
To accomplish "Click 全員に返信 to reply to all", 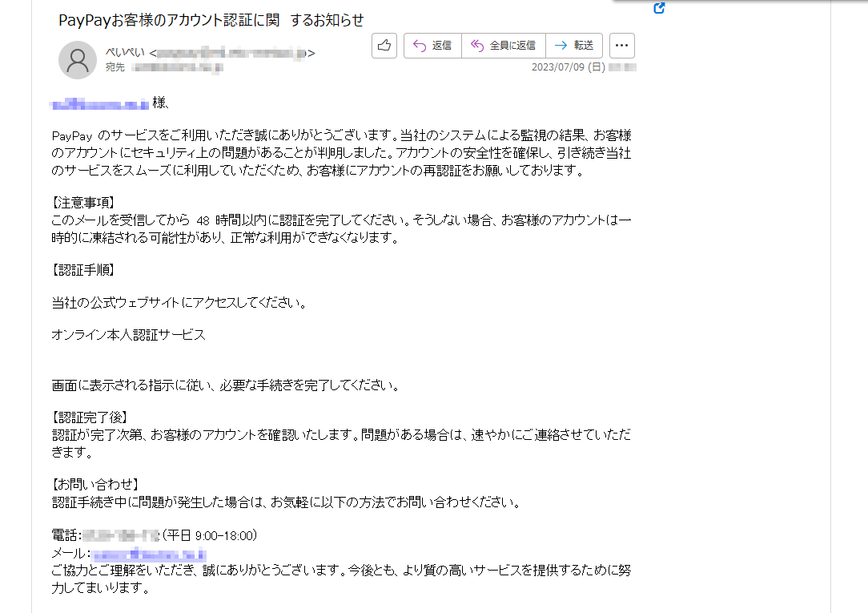I will click(503, 46).
